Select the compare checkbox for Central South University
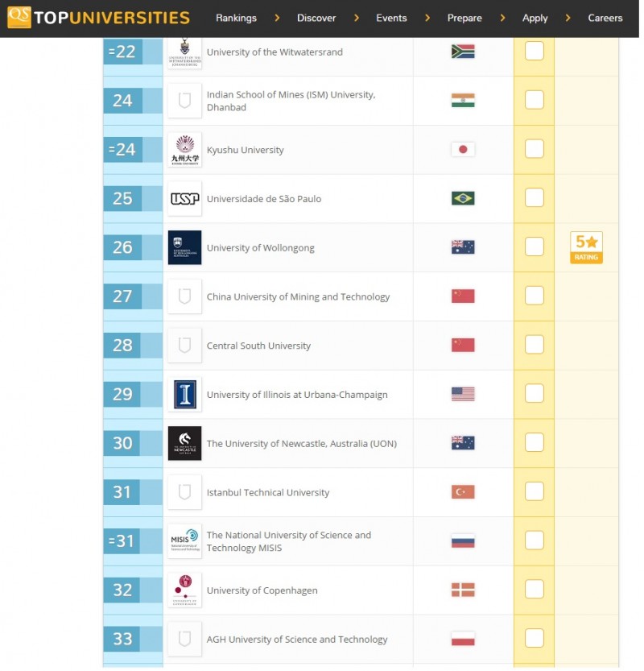Viewport: 644px width, 671px height. click(x=534, y=344)
